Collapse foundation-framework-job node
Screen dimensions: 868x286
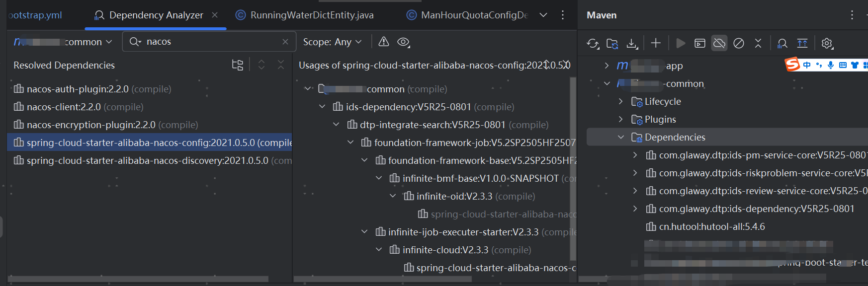(350, 143)
